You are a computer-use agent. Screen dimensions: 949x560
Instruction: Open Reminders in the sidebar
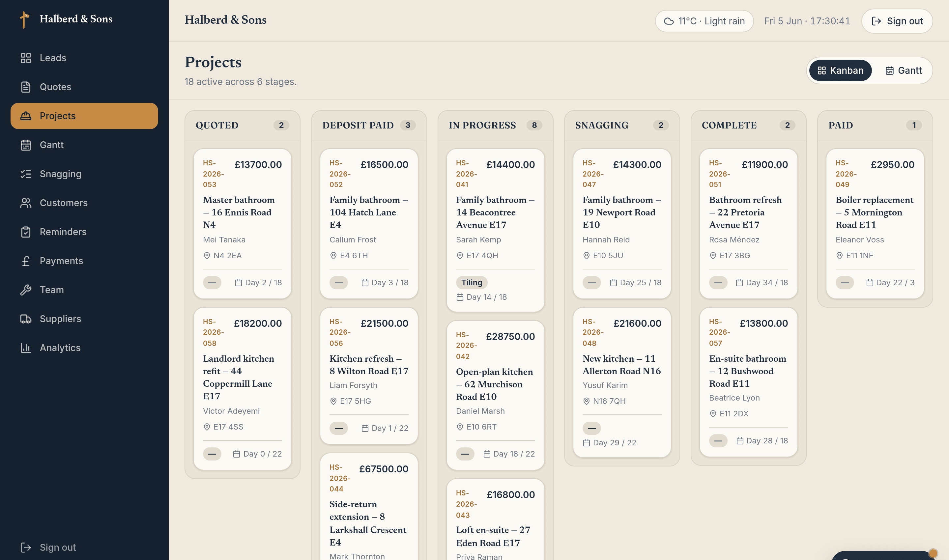(x=84, y=232)
